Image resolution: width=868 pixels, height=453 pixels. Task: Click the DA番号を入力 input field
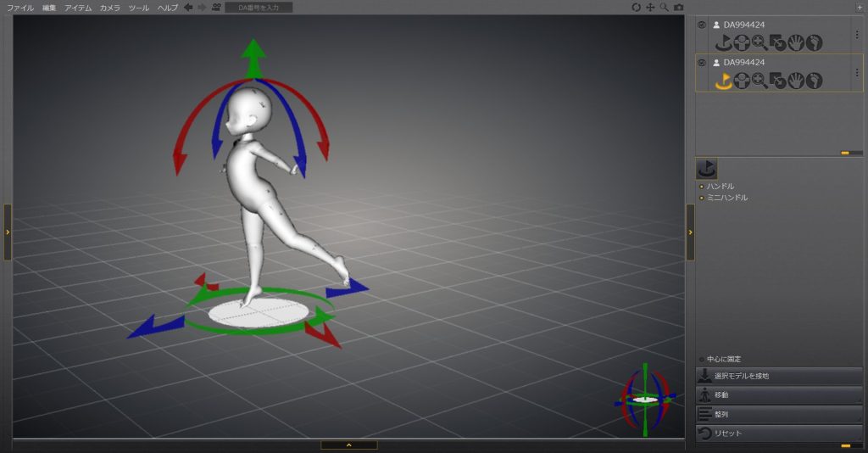(x=259, y=8)
